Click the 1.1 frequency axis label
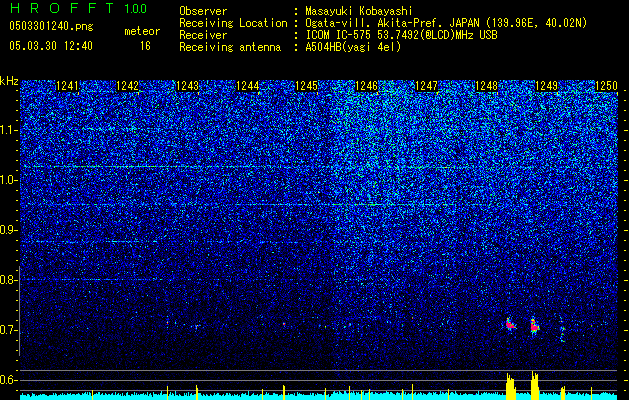The image size is (629, 400). tap(9, 130)
